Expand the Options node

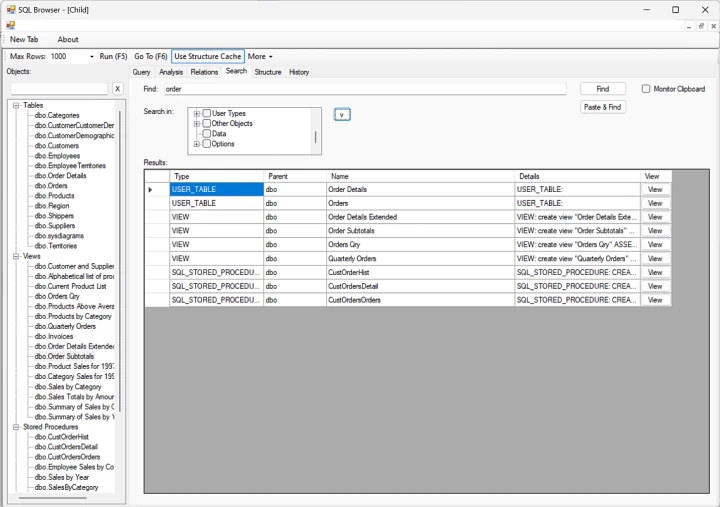(x=197, y=144)
